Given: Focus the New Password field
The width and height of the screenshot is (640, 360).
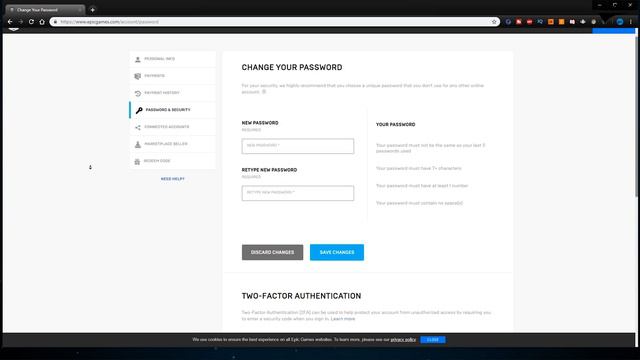Looking at the screenshot, I should [298, 146].
